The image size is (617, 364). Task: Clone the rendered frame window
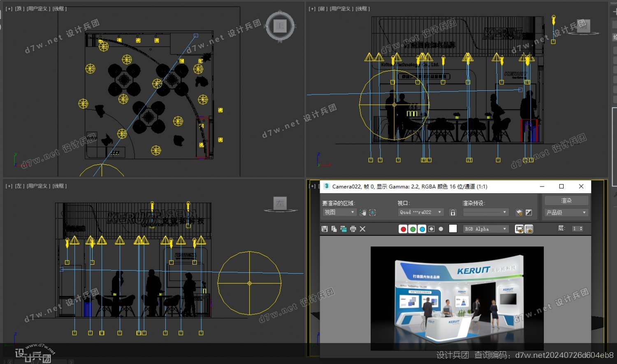(343, 229)
